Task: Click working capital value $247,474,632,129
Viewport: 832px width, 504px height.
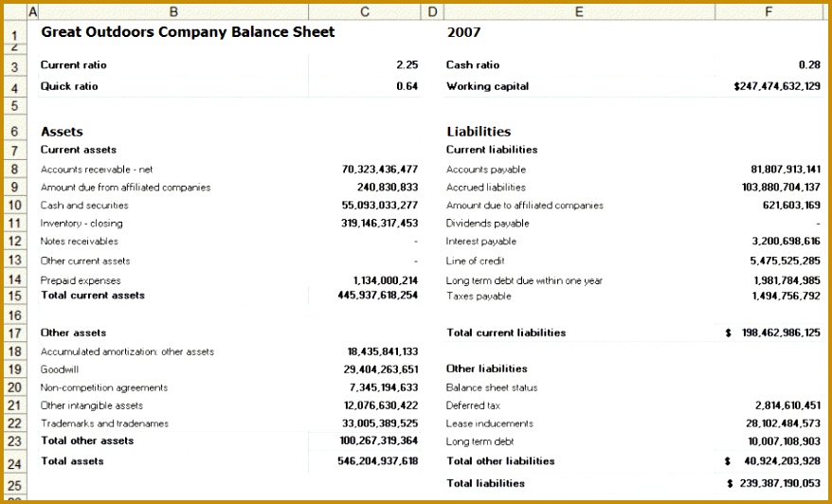Action: coord(777,86)
